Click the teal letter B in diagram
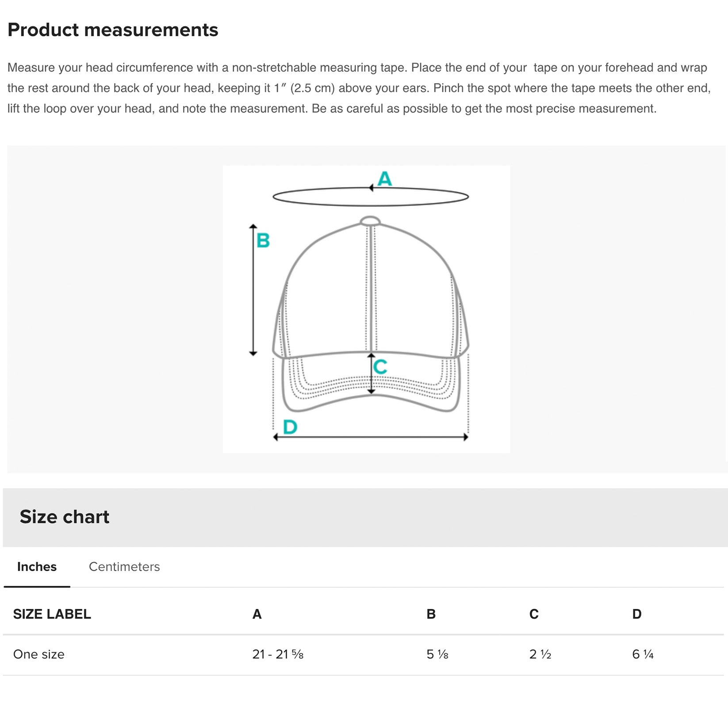 pos(263,241)
